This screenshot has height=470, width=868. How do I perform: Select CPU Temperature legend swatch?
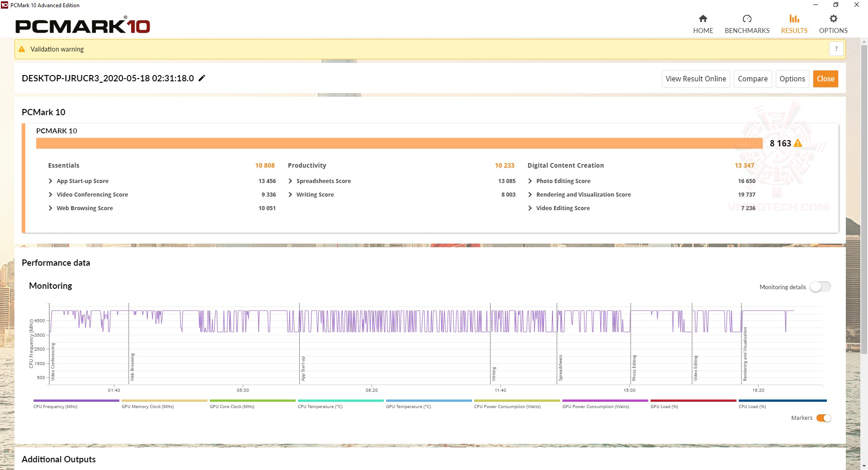click(x=341, y=400)
